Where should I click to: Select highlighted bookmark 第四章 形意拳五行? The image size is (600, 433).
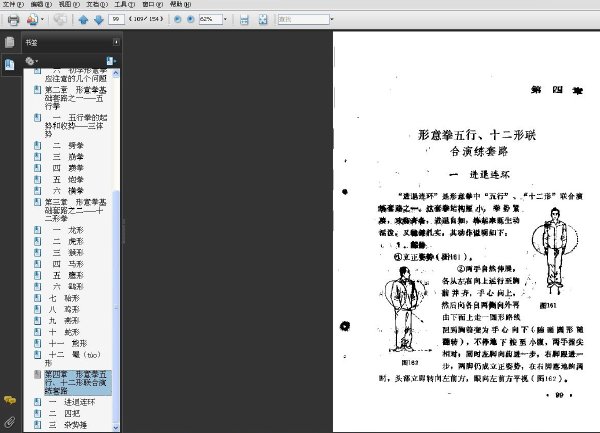pos(78,382)
